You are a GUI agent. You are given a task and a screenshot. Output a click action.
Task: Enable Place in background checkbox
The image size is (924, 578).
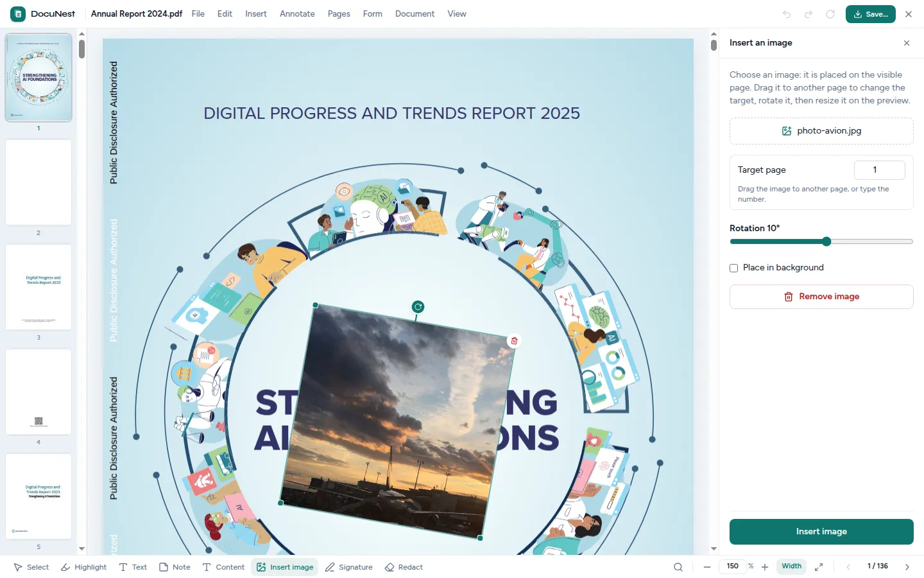click(x=734, y=268)
